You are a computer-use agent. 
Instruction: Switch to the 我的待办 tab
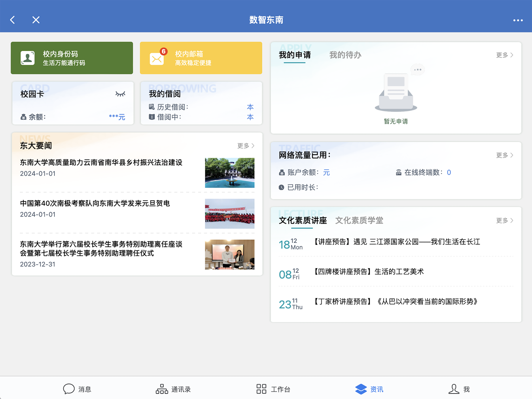coord(345,55)
